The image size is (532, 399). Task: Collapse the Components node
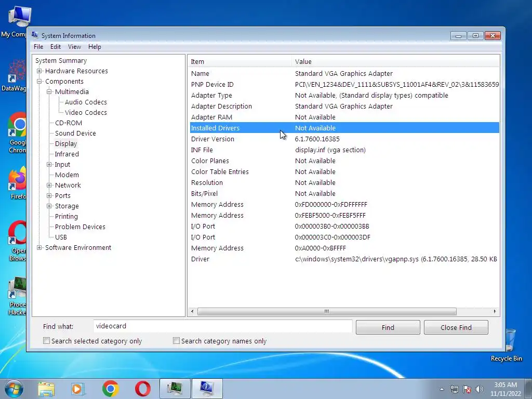click(39, 82)
